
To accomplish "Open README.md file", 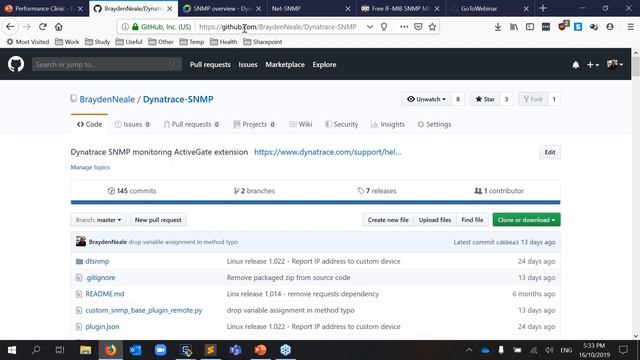I will coord(104,294).
